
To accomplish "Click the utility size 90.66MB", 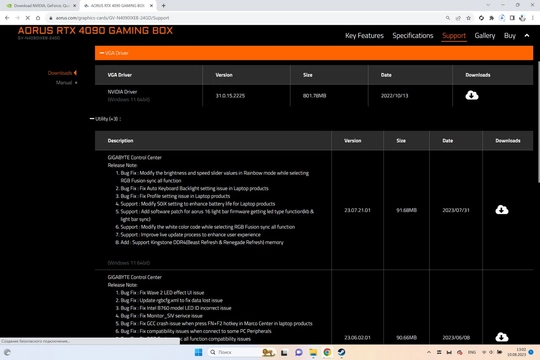I will pyautogui.click(x=406, y=337).
